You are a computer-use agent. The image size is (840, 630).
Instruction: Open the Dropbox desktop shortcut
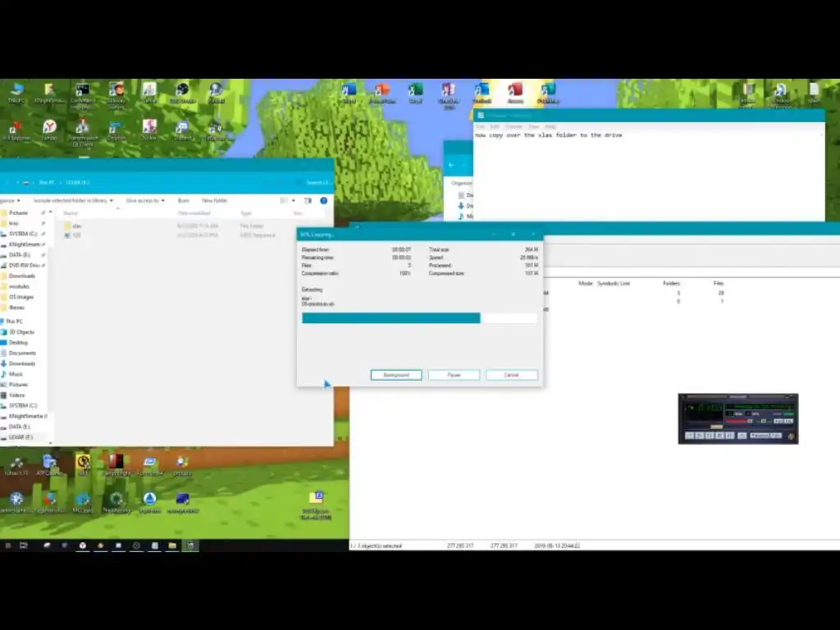116,130
